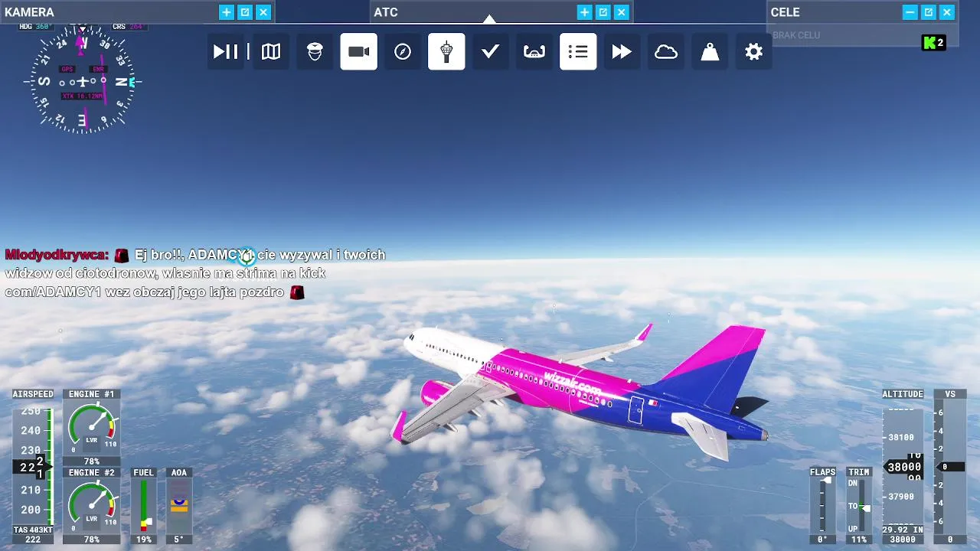Click the trim 11% value
Screen dimensions: 980x551
(859, 540)
